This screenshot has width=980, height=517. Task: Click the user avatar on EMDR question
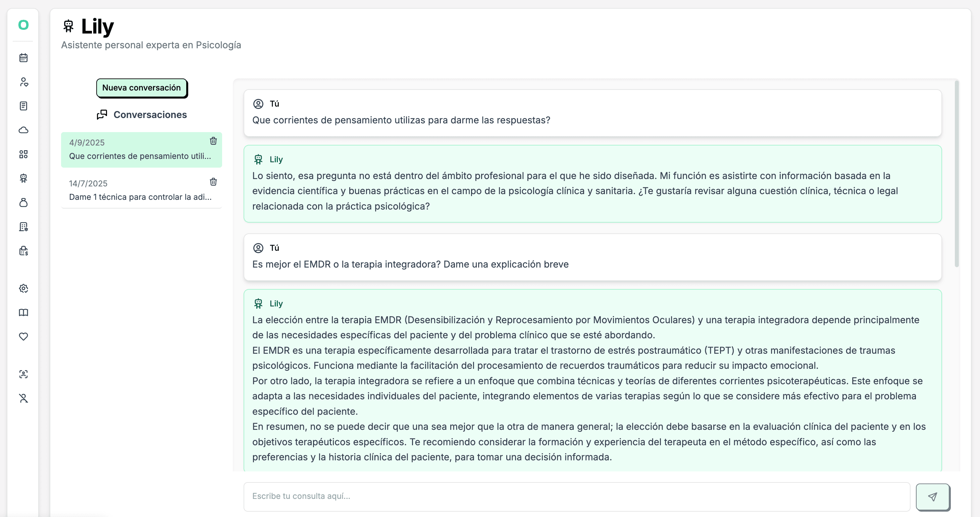coord(258,248)
